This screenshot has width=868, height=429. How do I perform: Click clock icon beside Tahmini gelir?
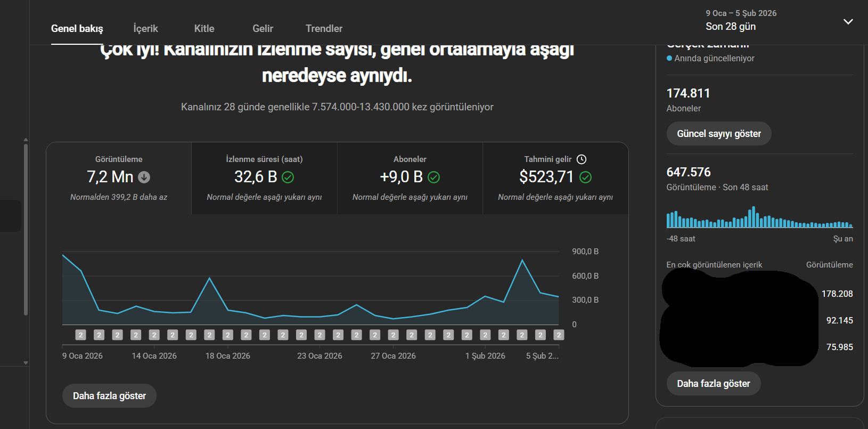pyautogui.click(x=582, y=159)
